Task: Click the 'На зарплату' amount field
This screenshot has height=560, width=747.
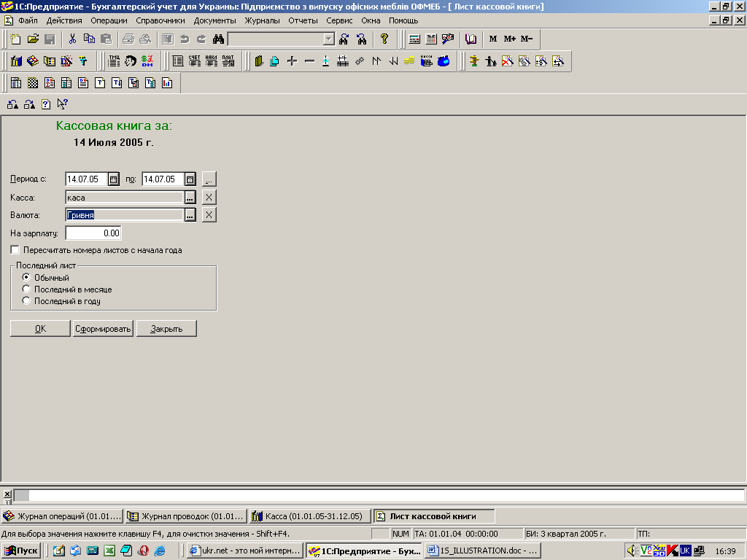Action: tap(93, 233)
